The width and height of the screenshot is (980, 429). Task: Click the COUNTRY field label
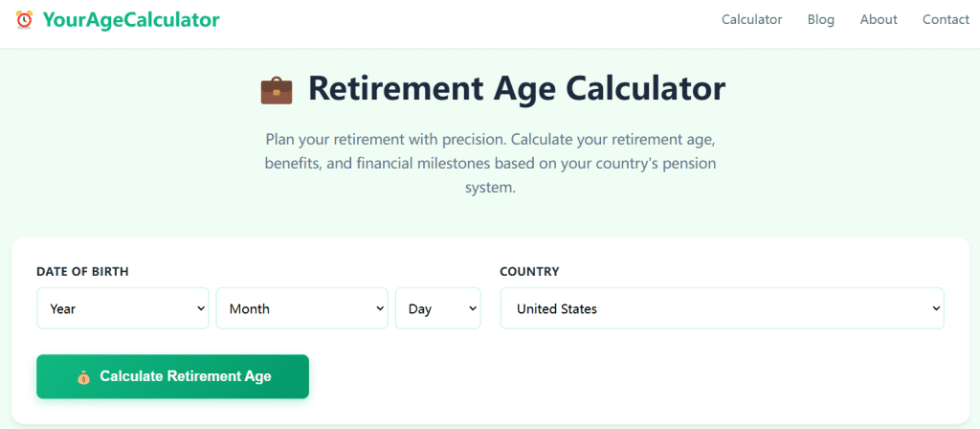(529, 272)
